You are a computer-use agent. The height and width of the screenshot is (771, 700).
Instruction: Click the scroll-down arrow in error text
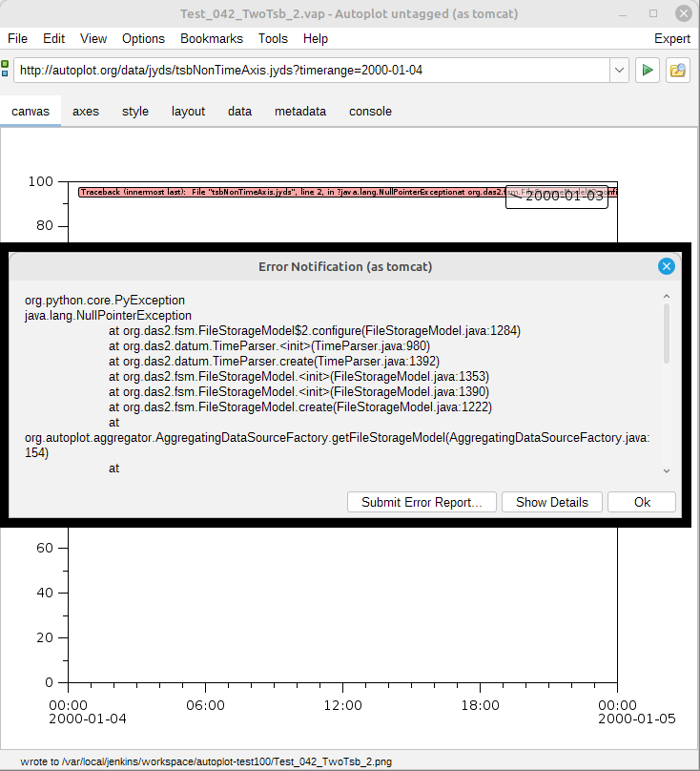[666, 470]
